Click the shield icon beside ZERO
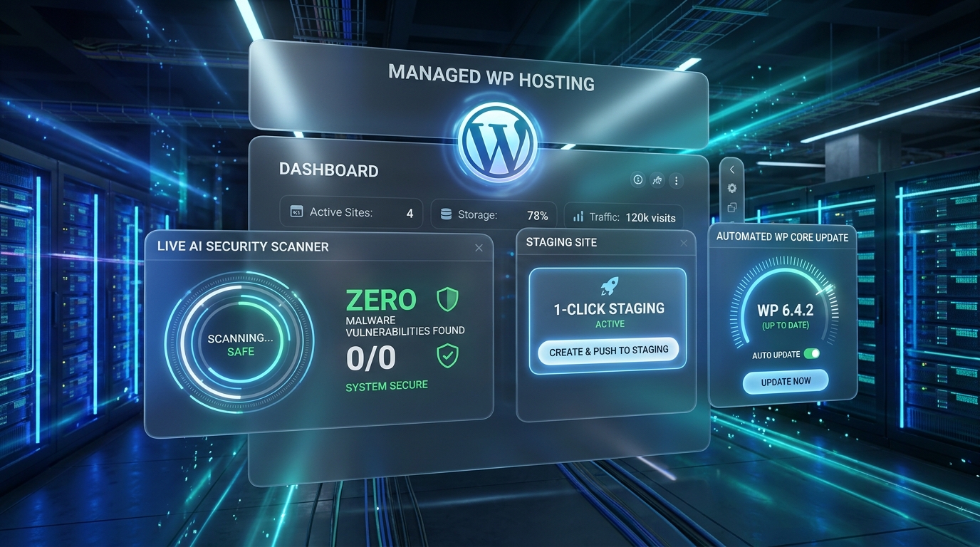Screen dimensions: 980x547 (x=447, y=299)
